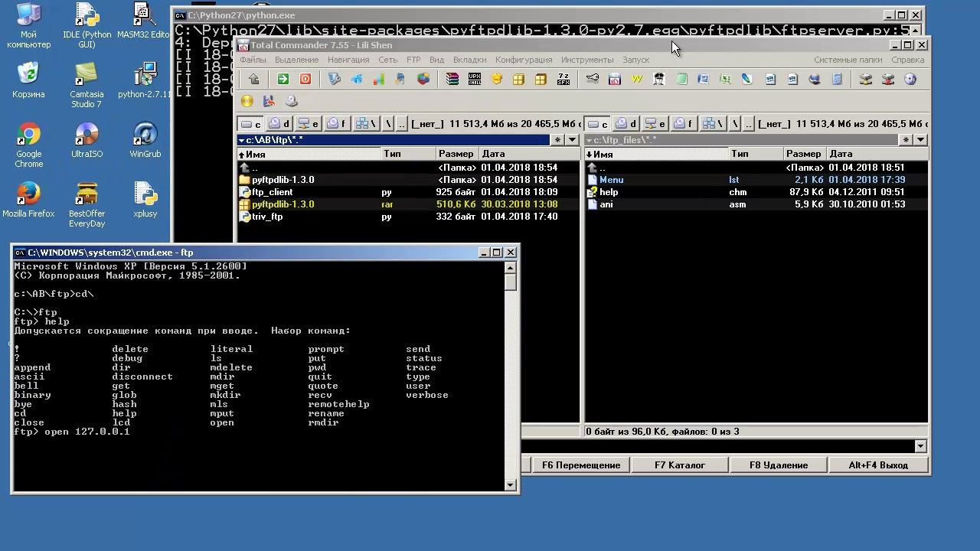Open the Выделение menu
Image resolution: width=980 pixels, height=551 pixels.
click(296, 60)
